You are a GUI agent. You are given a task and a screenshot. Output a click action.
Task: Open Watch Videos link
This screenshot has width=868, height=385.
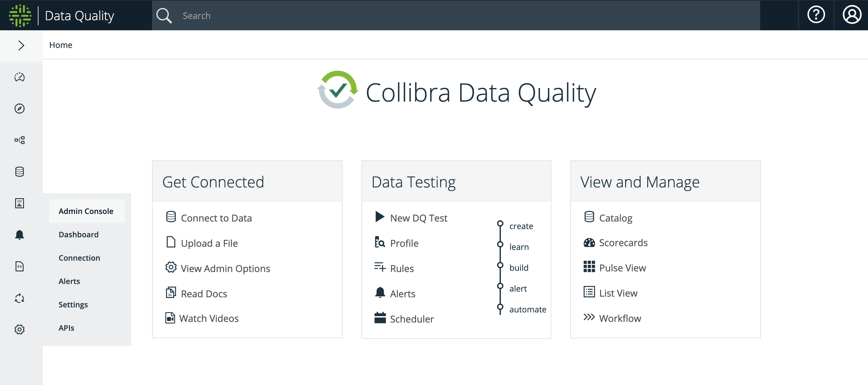(209, 318)
